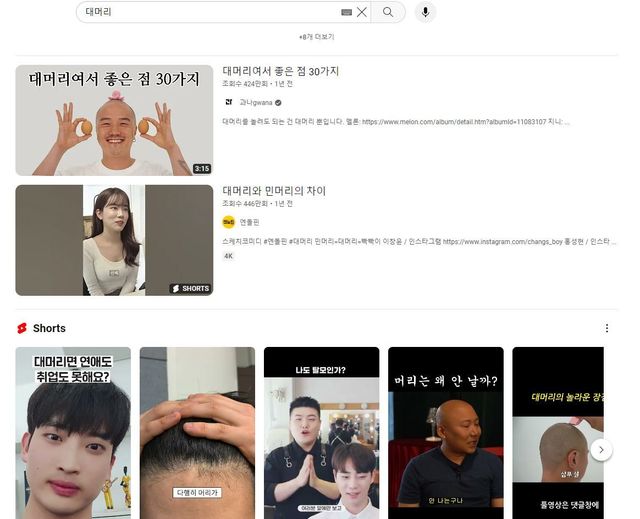Click the magnifier search button
The height and width of the screenshot is (519, 640).
(388, 12)
